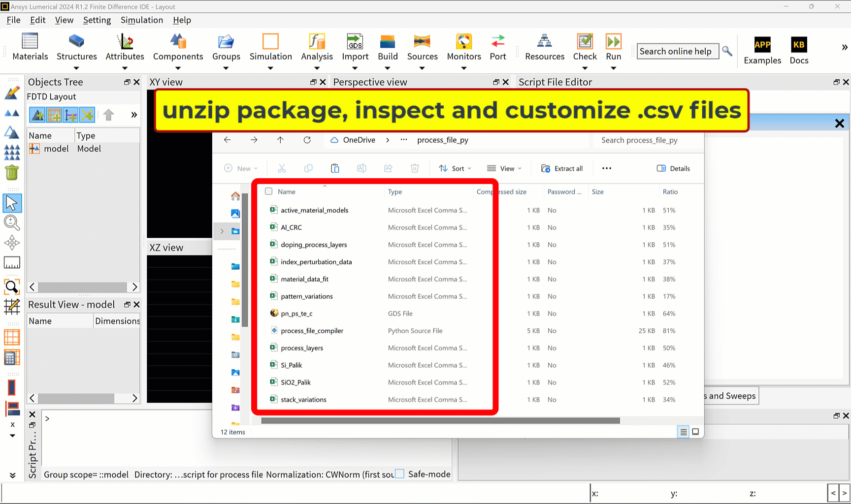Expand the Structures dropdown arrow
851x504 pixels.
tap(76, 68)
